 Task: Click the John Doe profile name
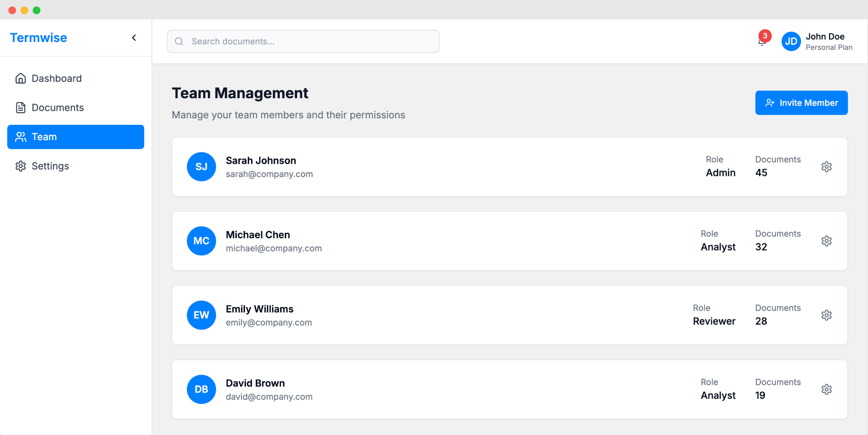(825, 36)
